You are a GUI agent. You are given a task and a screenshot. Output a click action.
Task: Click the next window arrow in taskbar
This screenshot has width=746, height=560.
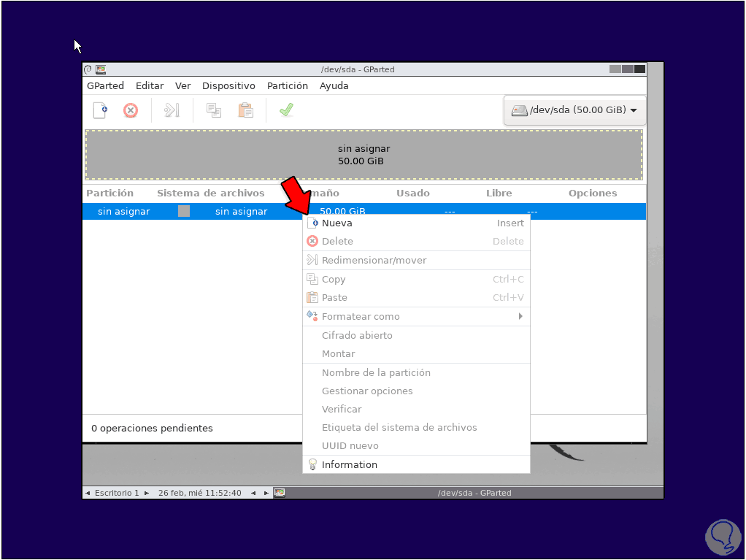coord(266,493)
